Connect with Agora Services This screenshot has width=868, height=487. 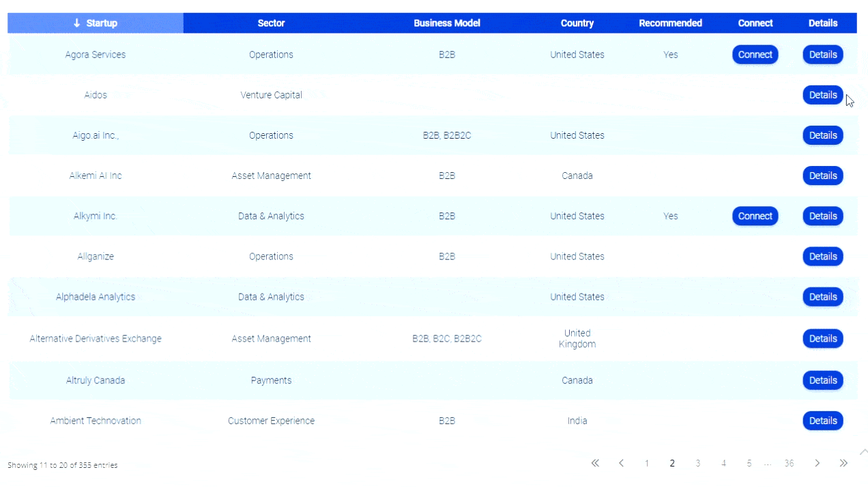tap(755, 55)
